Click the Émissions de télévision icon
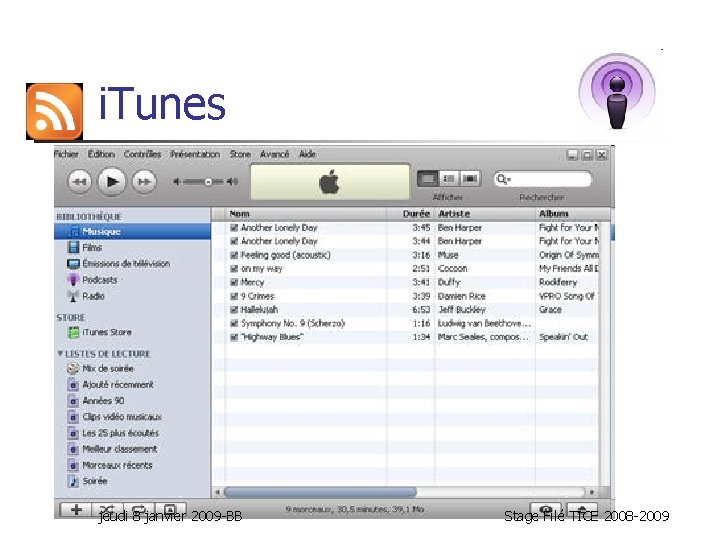 tap(73, 264)
